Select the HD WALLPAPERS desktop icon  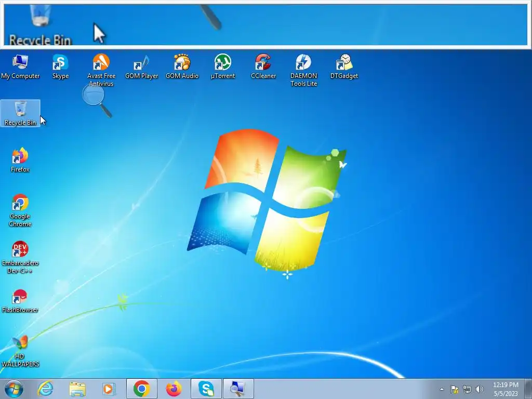tap(20, 351)
